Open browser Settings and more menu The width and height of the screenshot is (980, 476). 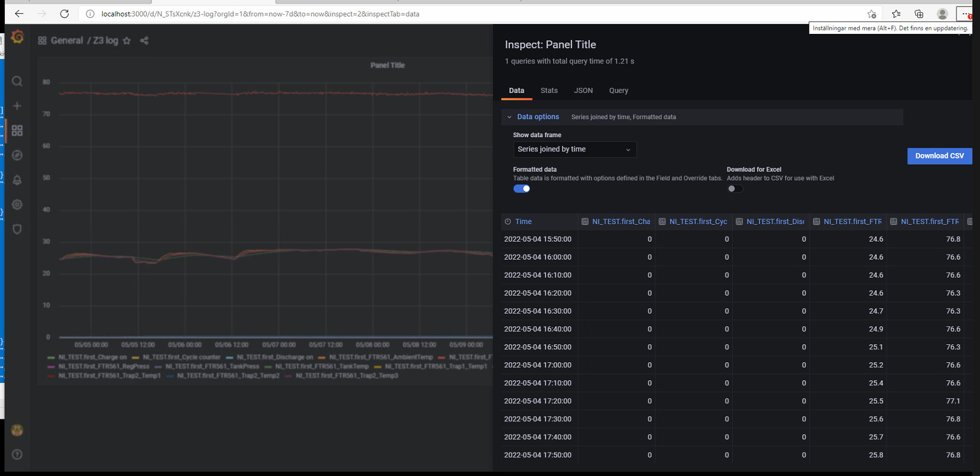(966, 14)
